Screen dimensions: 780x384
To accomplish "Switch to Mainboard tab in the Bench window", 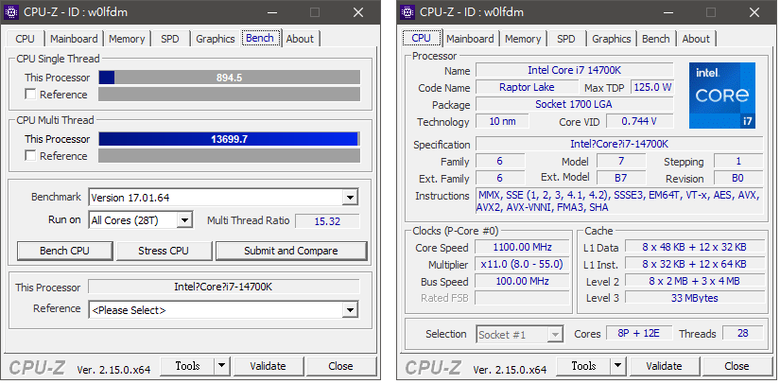I will pos(74,39).
